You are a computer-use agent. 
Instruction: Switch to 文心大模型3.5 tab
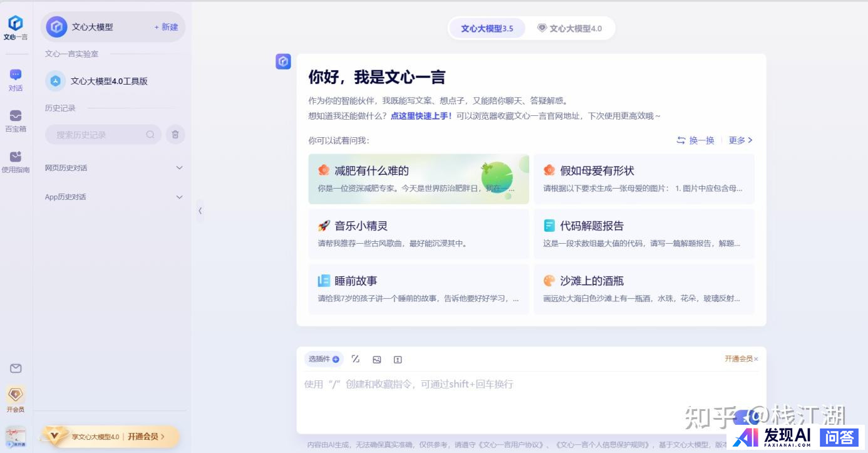[x=487, y=29]
